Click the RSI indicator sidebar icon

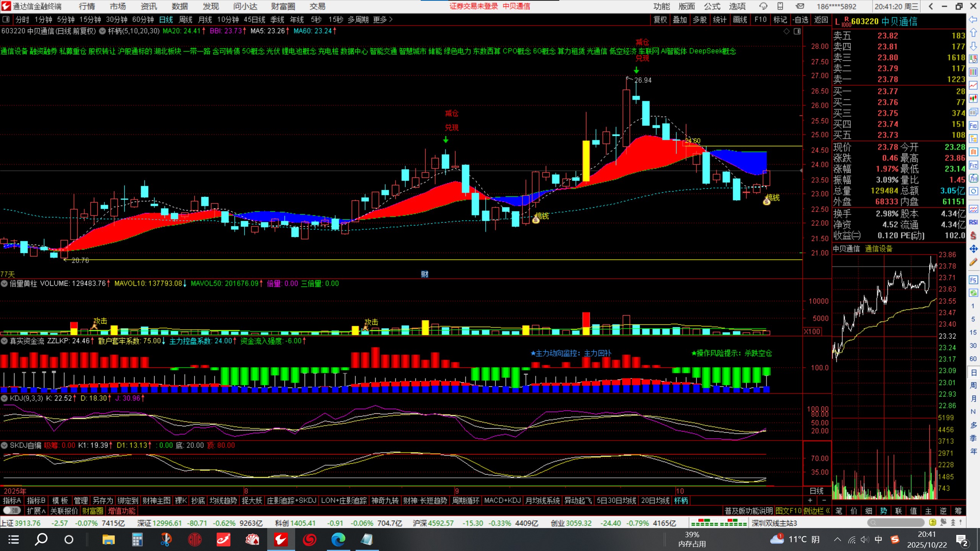tap(973, 222)
